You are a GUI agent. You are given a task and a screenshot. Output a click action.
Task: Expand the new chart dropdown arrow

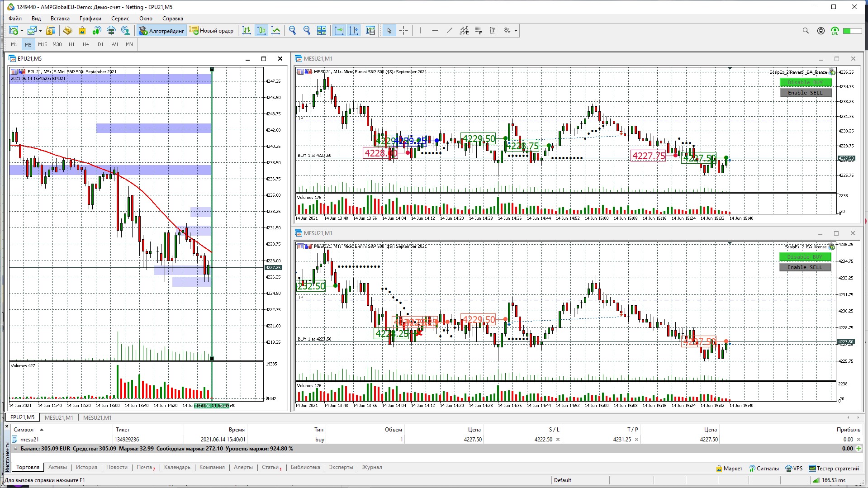click(22, 31)
